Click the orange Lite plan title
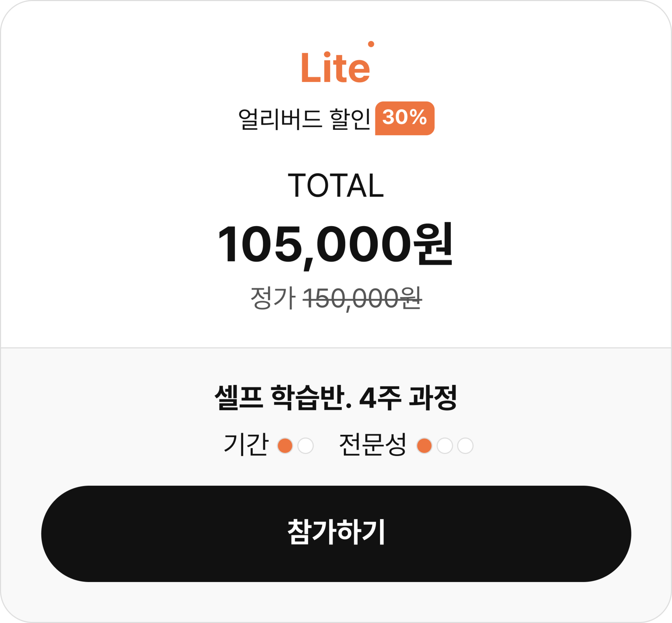This screenshot has width=672, height=623. click(x=336, y=67)
